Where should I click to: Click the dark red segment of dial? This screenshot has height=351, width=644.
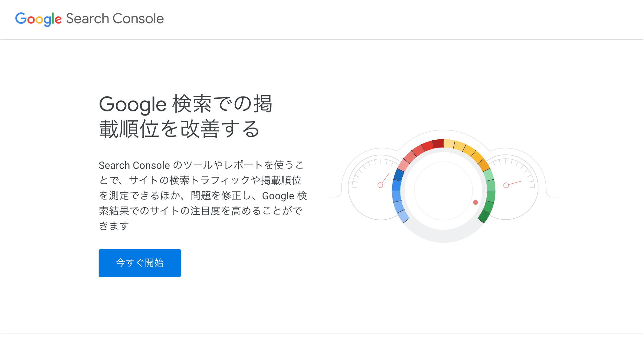(438, 144)
